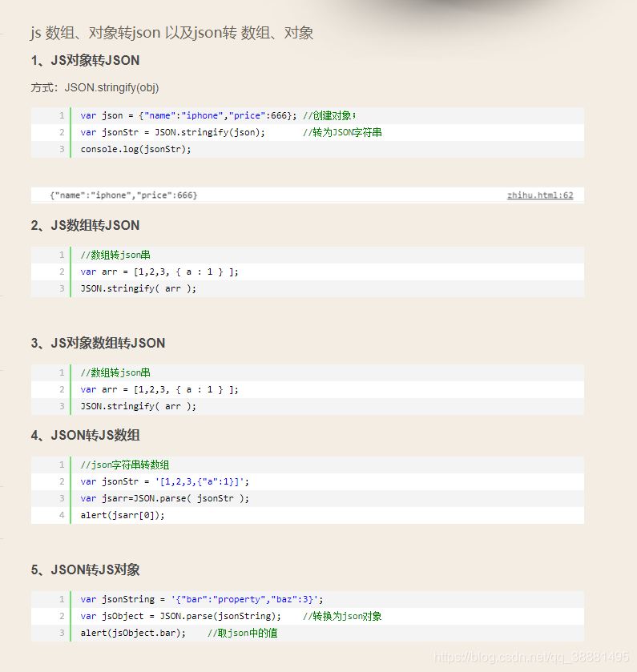This screenshot has width=637, height=672.
Task: Click line number 4 in section 4 code
Action: click(62, 515)
